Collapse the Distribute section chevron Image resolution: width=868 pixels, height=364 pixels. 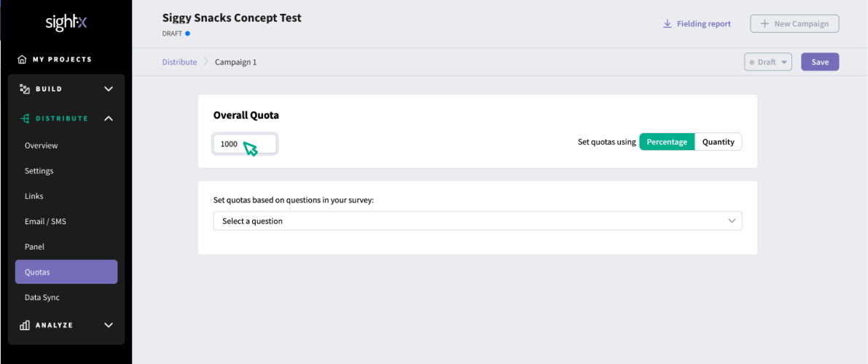(109, 119)
